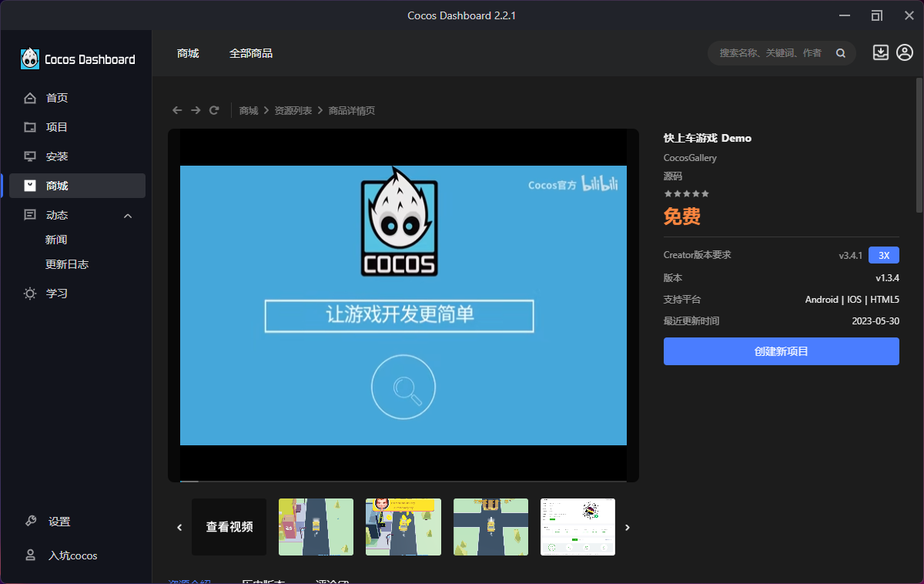Select the crossroads game screenshot thumbnail
Screen dimensions: 924x584
point(490,527)
